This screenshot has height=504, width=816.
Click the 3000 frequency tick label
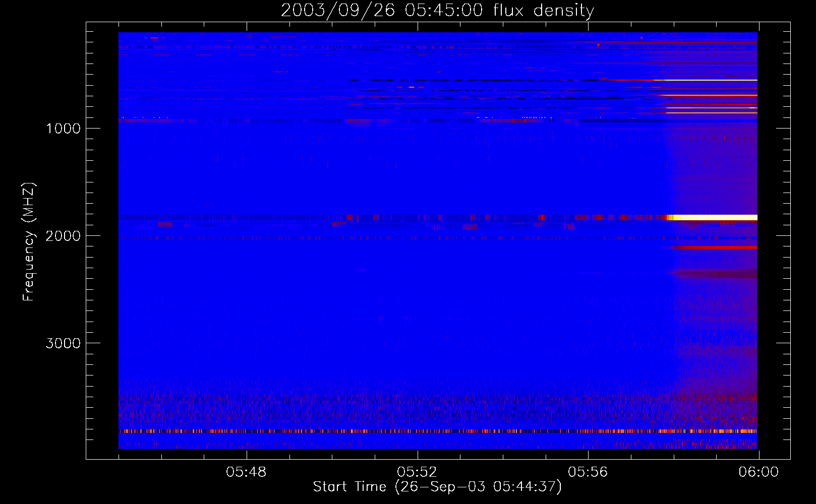click(x=63, y=343)
